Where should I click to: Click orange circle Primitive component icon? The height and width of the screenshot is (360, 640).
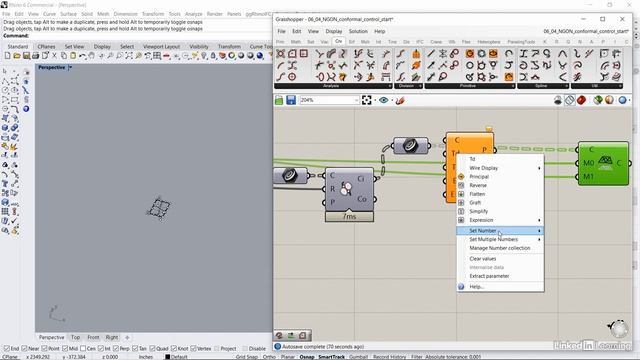[x=470, y=53]
